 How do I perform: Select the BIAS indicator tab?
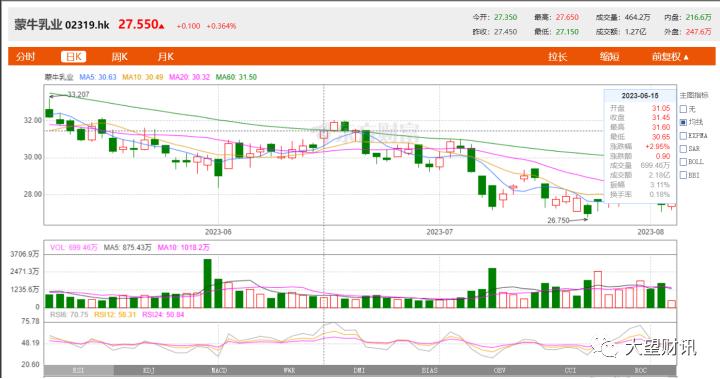[429, 370]
